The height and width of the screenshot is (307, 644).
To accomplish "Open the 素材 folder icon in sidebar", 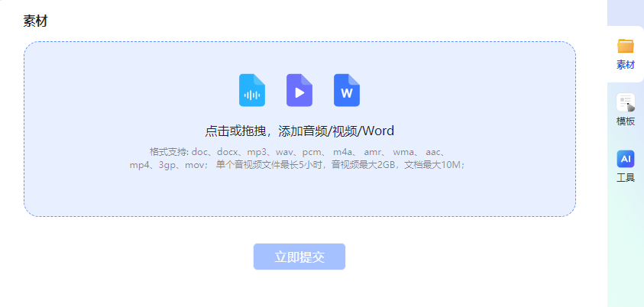I will 626,46.
